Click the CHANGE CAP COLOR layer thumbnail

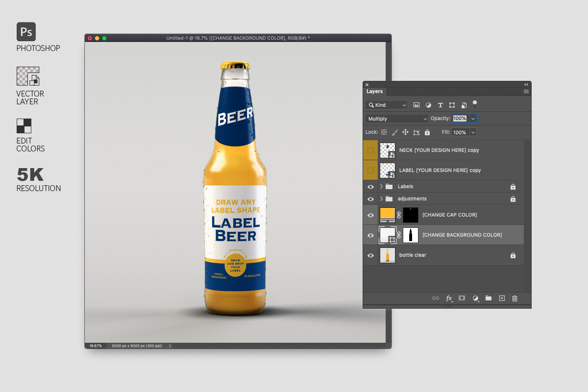pos(388,215)
